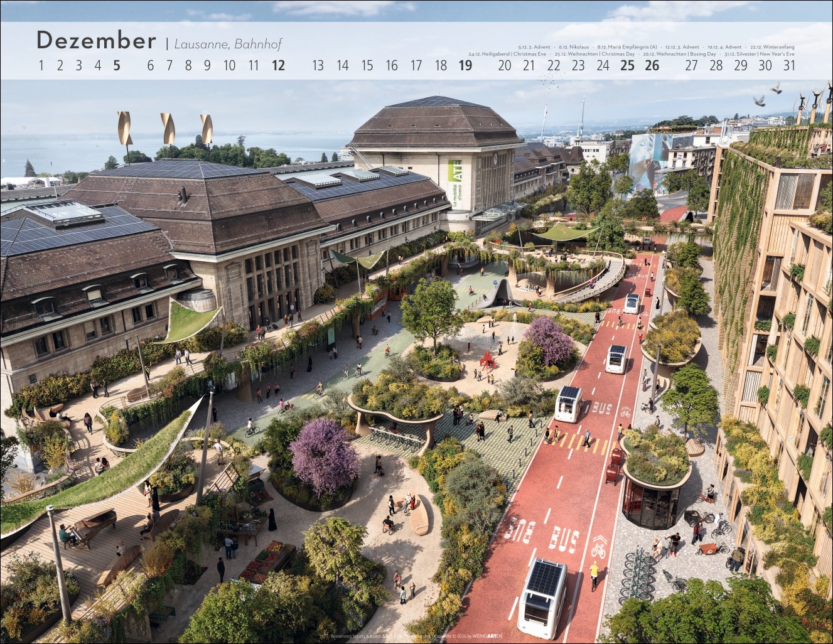Select the Lausanne, Bahnhof caption
Screen dimensions: 833x644
pyautogui.click(x=228, y=44)
